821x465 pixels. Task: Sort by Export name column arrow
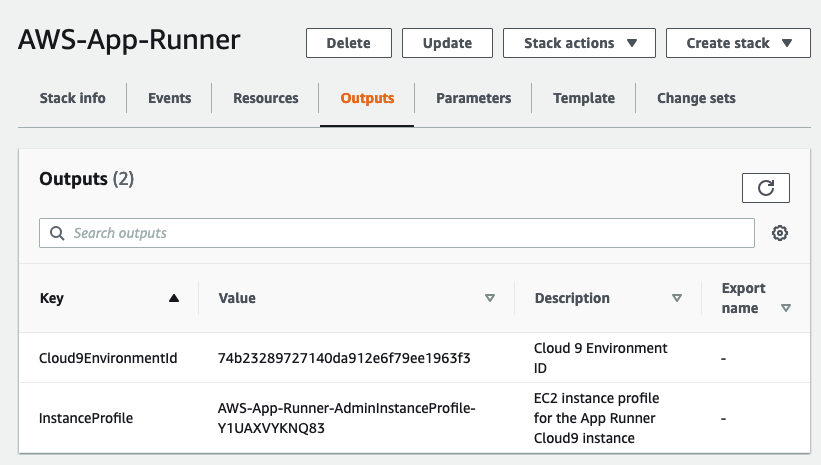[x=785, y=308]
